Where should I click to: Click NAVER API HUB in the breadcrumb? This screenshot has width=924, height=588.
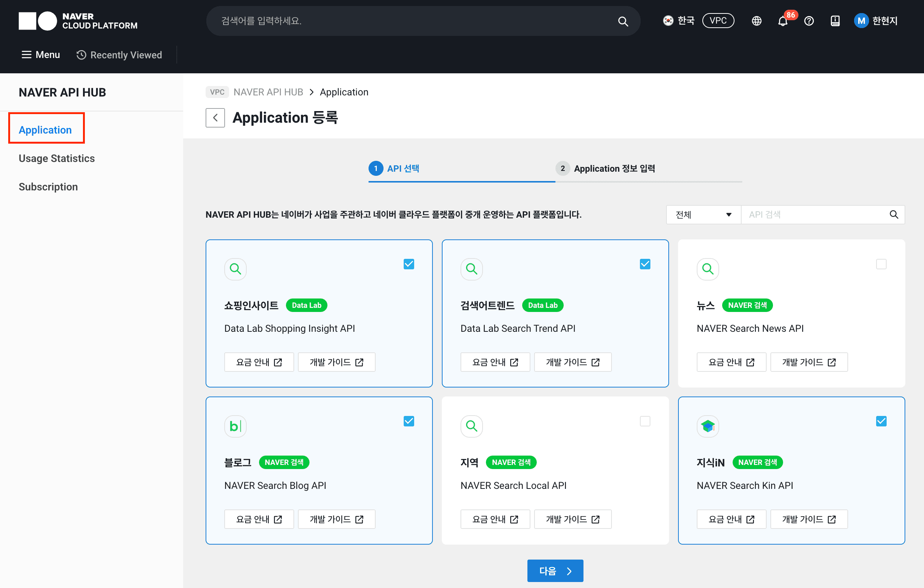268,92
